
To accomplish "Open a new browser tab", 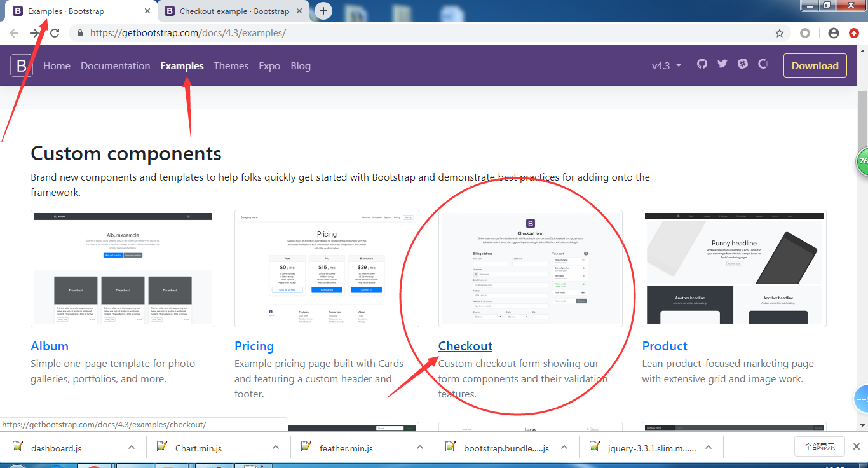I will coord(323,11).
